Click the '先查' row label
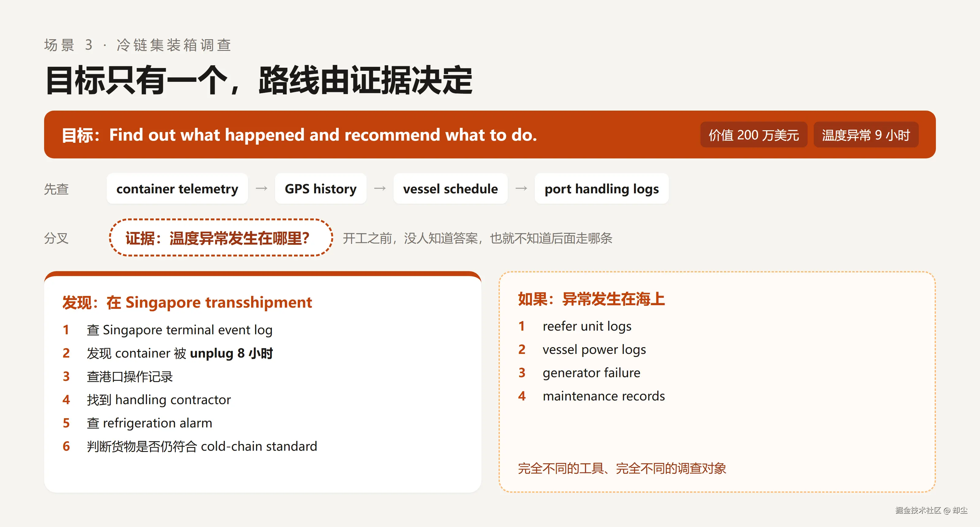The height and width of the screenshot is (527, 980). click(56, 189)
